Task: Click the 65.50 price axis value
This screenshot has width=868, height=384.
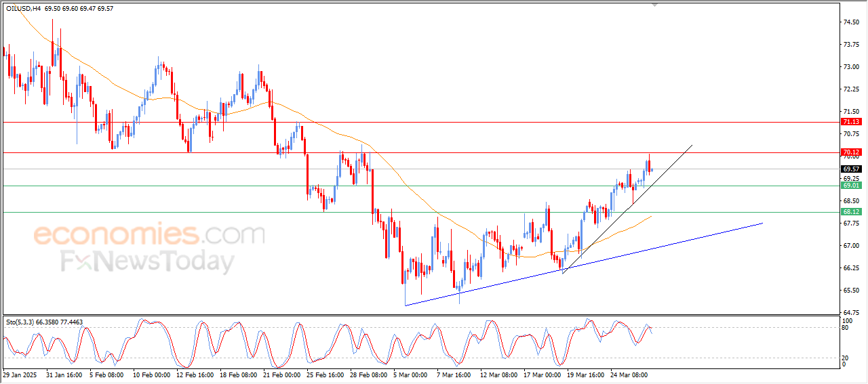Action: pos(852,291)
